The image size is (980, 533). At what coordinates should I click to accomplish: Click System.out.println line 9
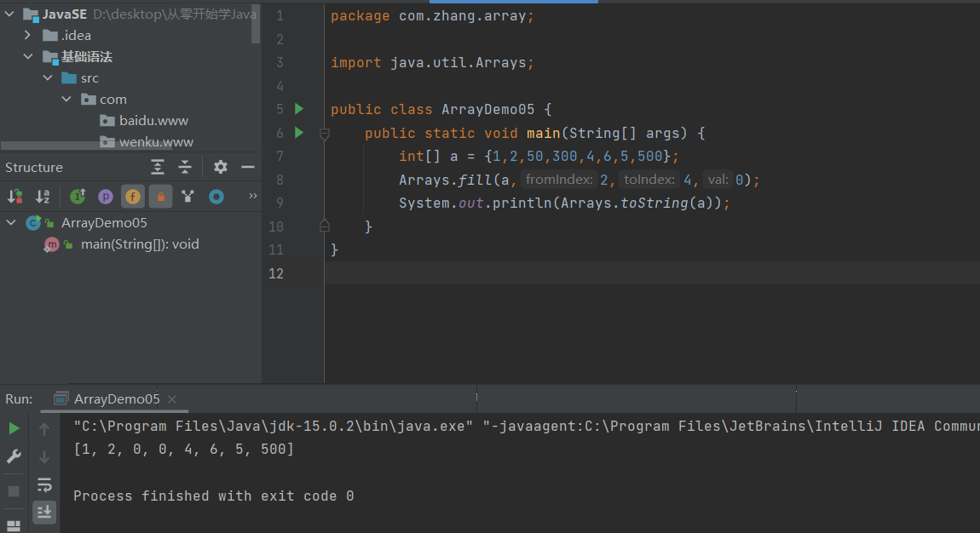click(x=564, y=203)
